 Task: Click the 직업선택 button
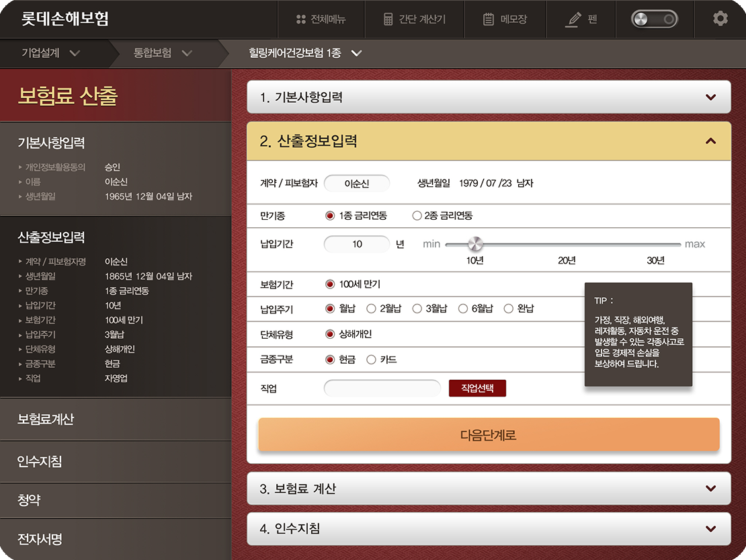(477, 389)
